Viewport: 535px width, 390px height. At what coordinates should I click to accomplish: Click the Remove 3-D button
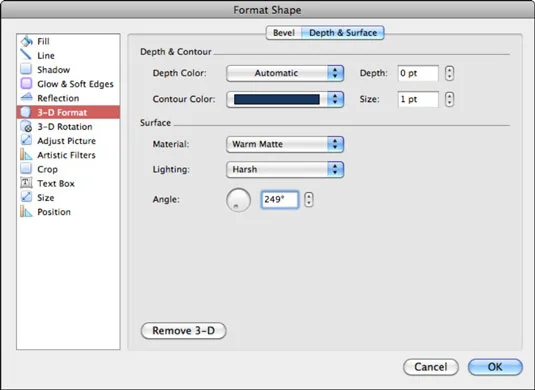click(184, 331)
